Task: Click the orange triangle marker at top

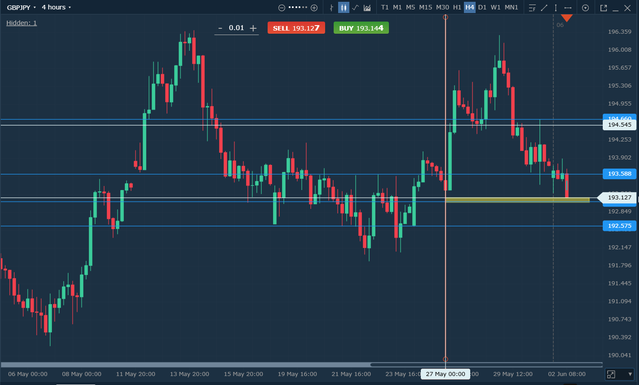Action: tap(566, 18)
